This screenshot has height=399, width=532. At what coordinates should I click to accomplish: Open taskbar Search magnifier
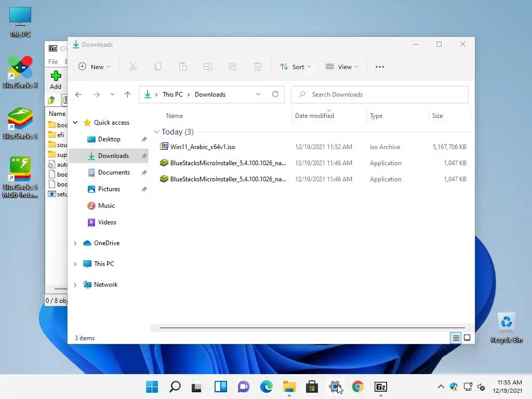pos(175,387)
